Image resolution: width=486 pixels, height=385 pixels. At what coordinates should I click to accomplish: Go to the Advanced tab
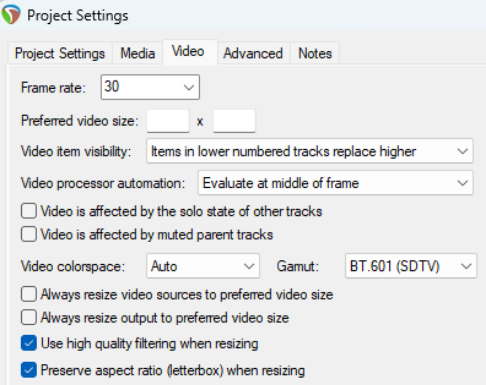pos(253,53)
